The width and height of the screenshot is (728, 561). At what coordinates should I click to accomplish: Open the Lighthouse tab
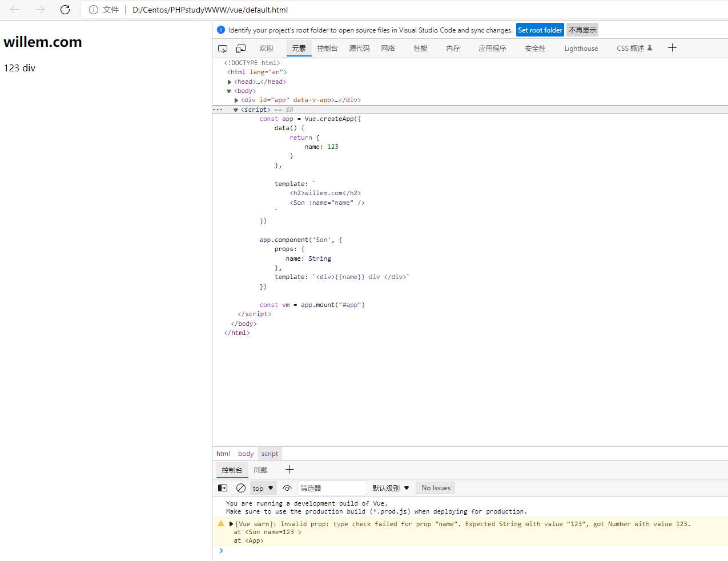[x=581, y=49]
